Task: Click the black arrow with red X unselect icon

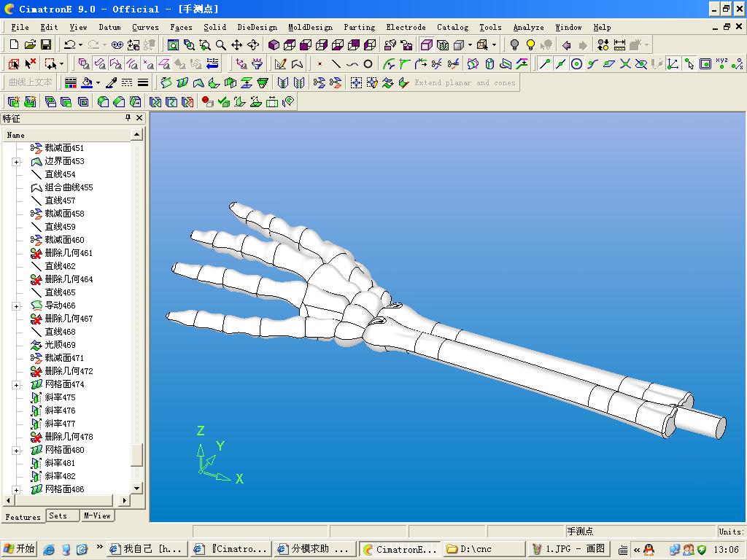Action: tap(31, 64)
